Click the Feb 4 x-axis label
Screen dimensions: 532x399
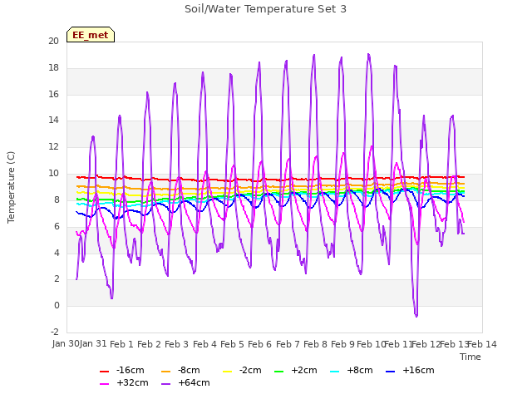(204, 344)
